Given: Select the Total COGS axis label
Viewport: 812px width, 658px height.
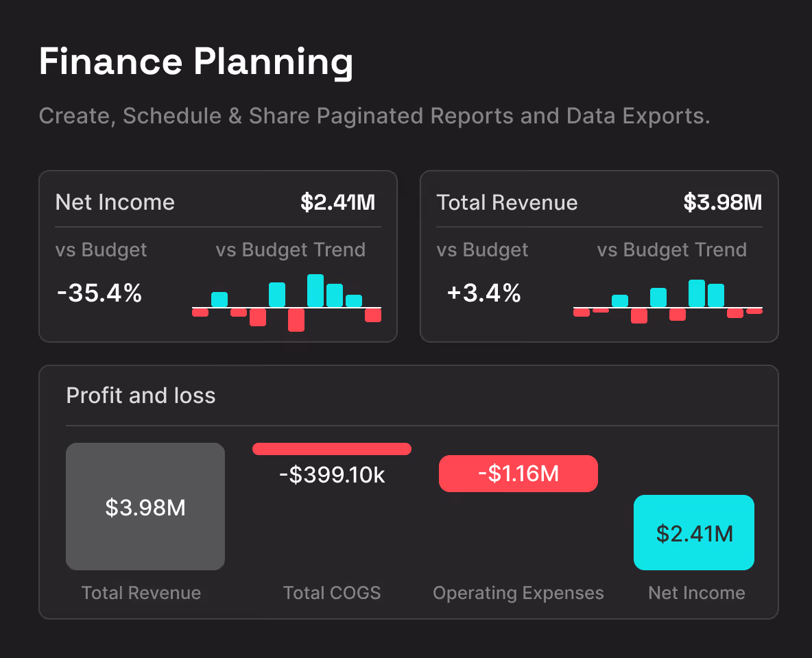Looking at the screenshot, I should pyautogui.click(x=332, y=593).
